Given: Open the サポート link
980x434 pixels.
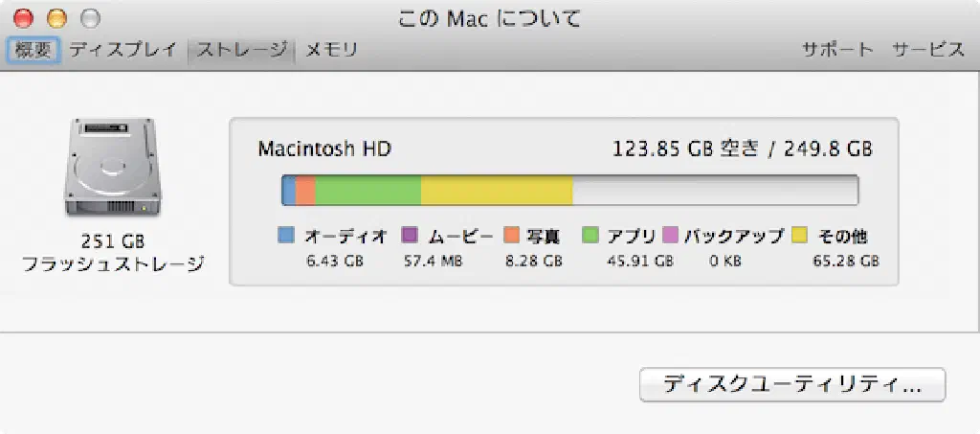Looking at the screenshot, I should (837, 51).
